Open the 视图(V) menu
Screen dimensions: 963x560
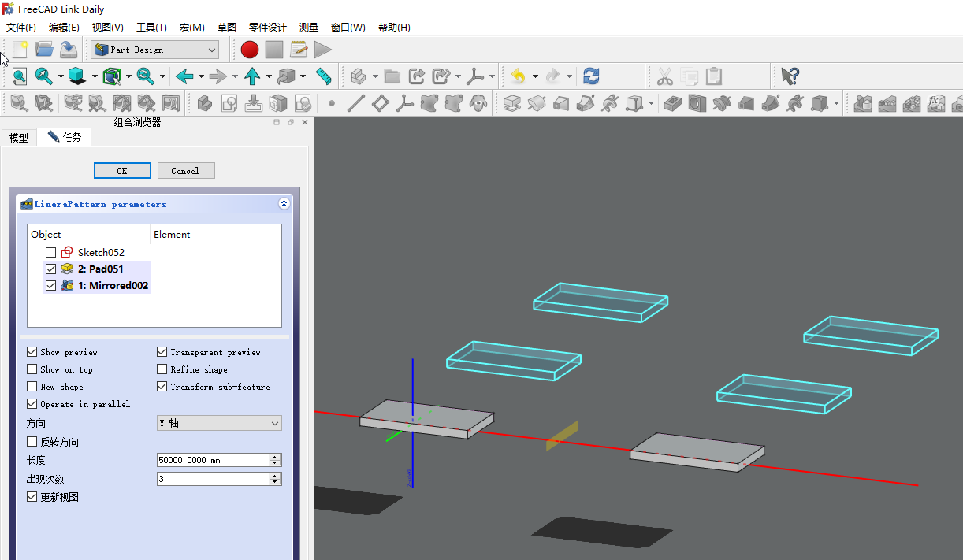[107, 27]
